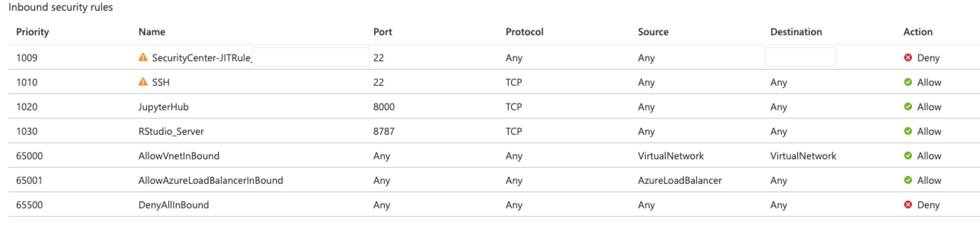This screenshot has width=980, height=229.
Task: Click red Deny icon on DenyAllInBound row
Action: pos(908,204)
